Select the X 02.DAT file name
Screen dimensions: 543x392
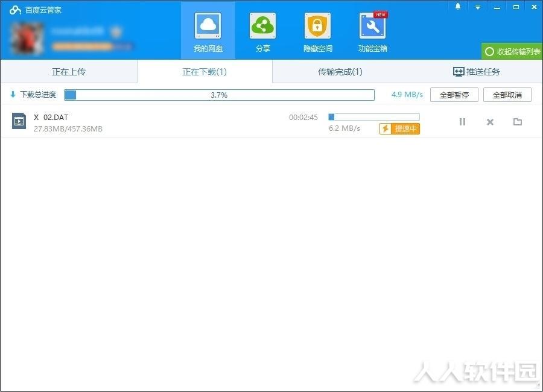click(51, 118)
